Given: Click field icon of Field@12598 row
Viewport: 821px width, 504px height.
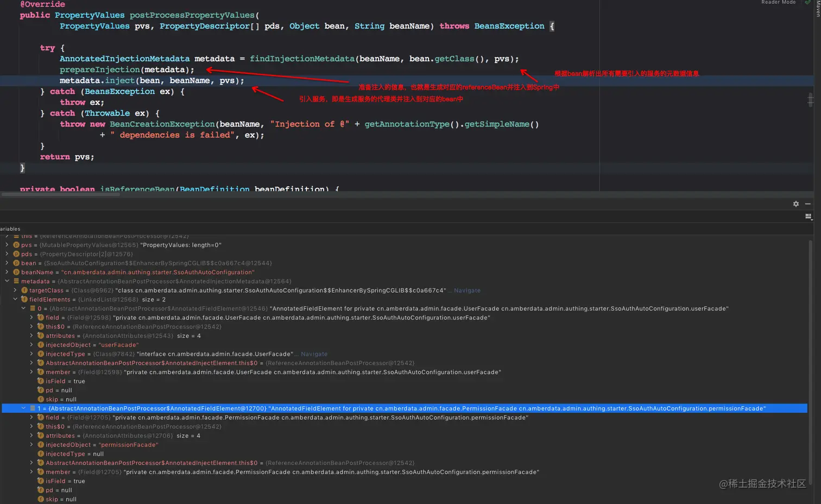Looking at the screenshot, I should coord(41,318).
